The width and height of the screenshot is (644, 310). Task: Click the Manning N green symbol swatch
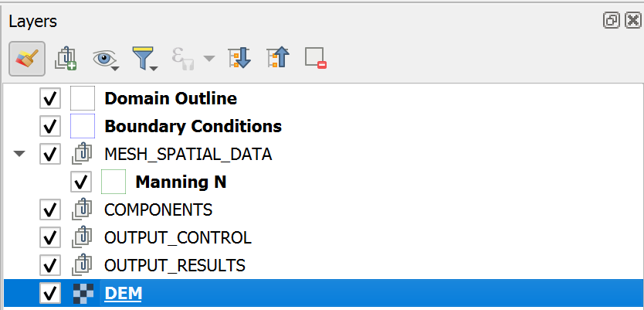pyautogui.click(x=114, y=182)
